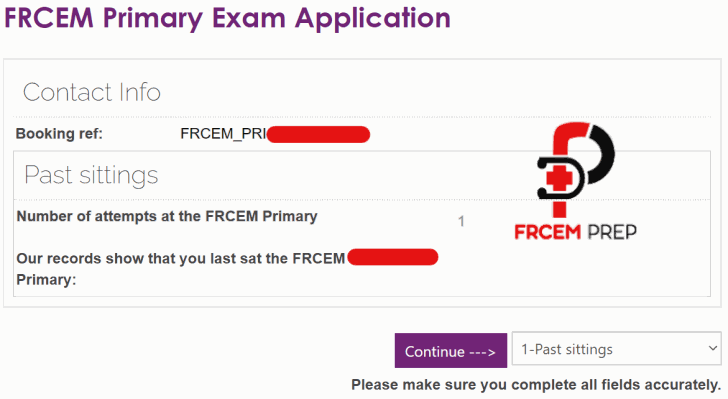Click the Continue ---> button

(450, 351)
